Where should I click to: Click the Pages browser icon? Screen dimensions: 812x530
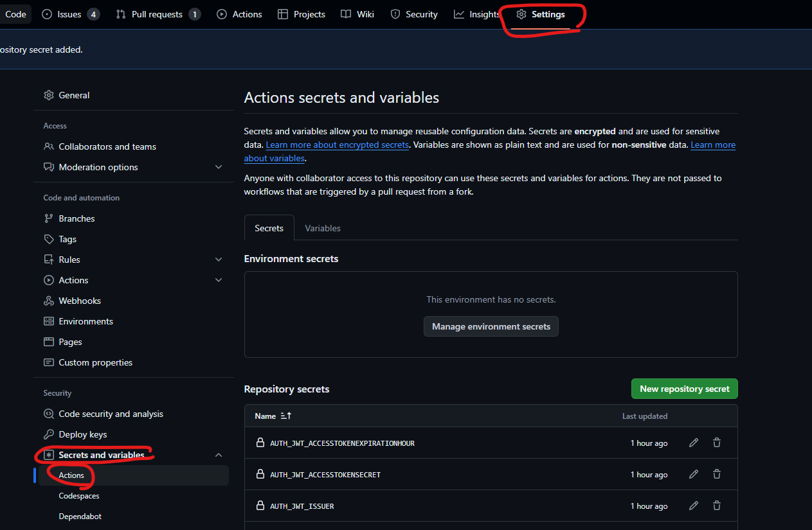pyautogui.click(x=49, y=342)
